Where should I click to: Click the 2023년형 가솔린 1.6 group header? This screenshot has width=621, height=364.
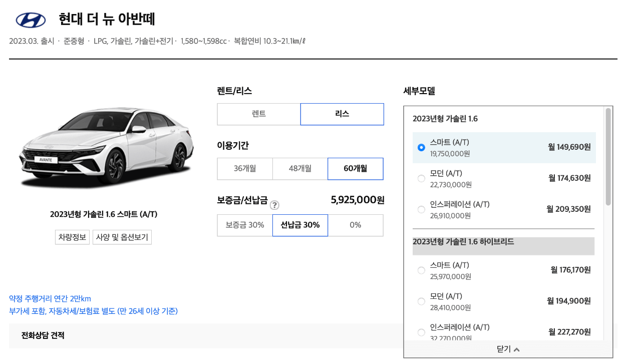tap(445, 119)
